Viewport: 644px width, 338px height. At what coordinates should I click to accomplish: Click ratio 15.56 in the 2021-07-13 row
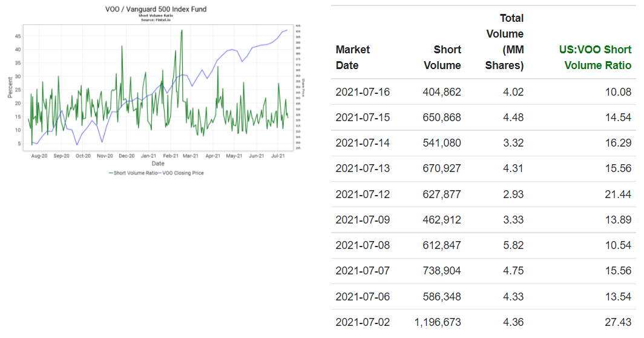pos(618,168)
